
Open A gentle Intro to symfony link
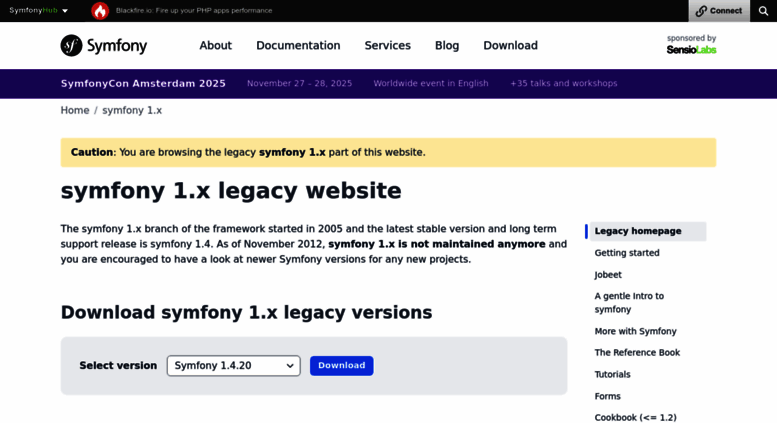(x=629, y=303)
